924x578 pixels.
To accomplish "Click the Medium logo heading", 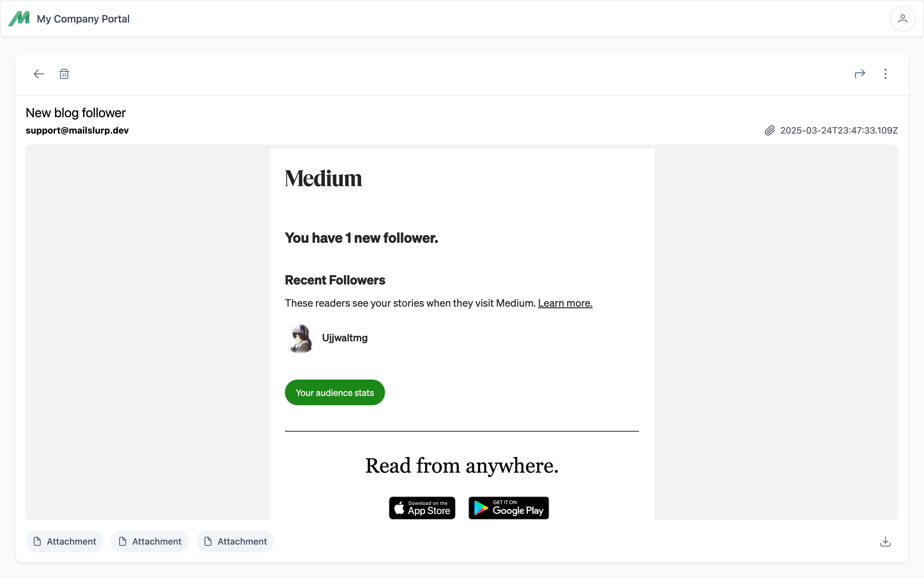I will pyautogui.click(x=323, y=179).
